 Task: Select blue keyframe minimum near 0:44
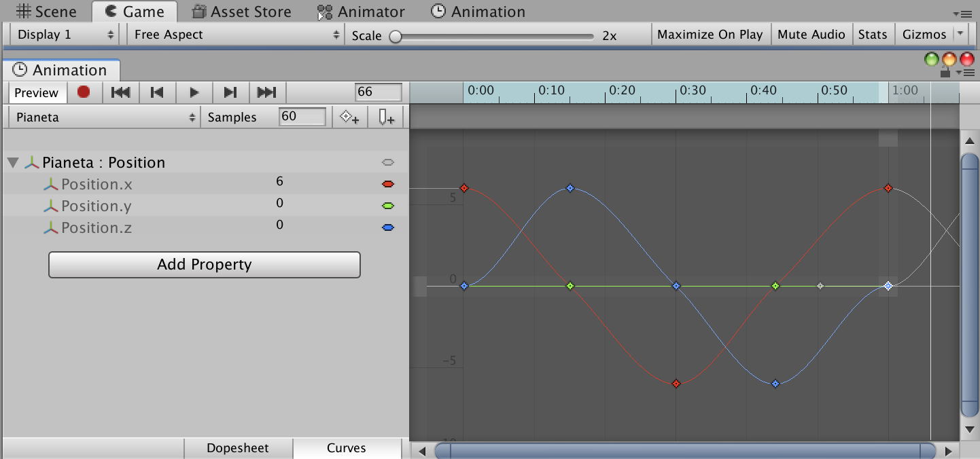tap(775, 384)
